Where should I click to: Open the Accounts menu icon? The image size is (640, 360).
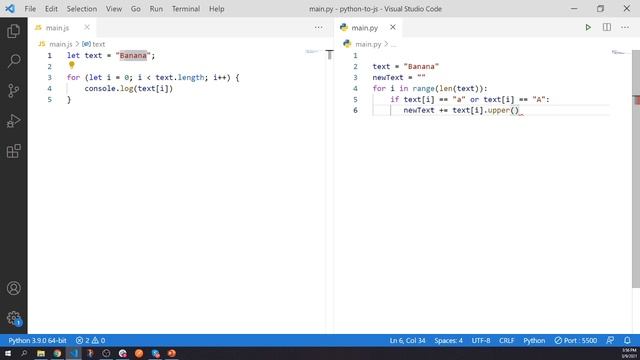(13, 288)
